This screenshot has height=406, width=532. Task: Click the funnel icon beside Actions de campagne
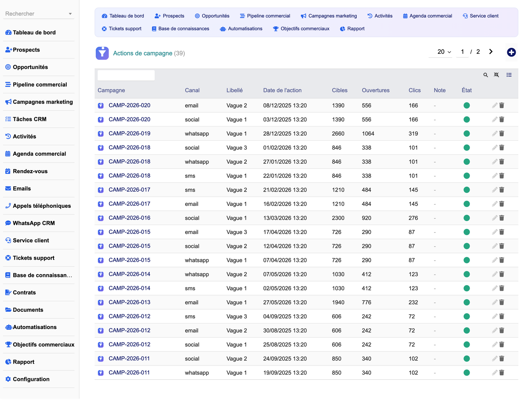102,53
